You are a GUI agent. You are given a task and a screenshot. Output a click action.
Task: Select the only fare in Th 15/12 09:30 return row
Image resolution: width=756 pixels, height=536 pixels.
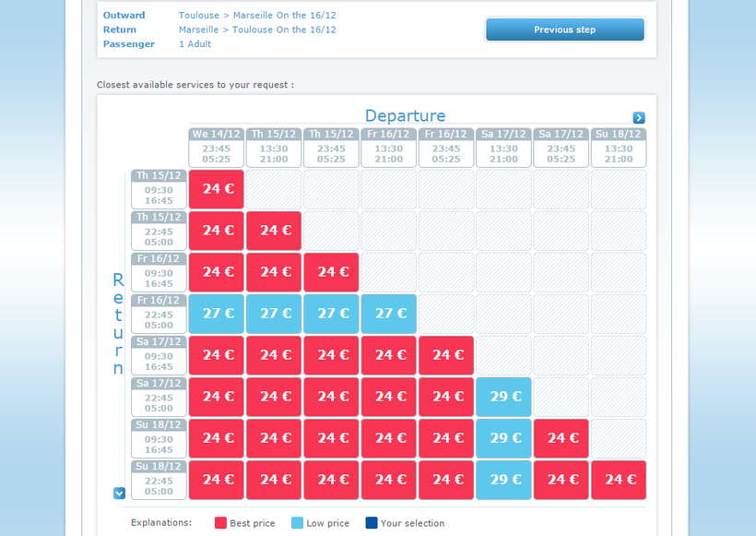coord(217,189)
